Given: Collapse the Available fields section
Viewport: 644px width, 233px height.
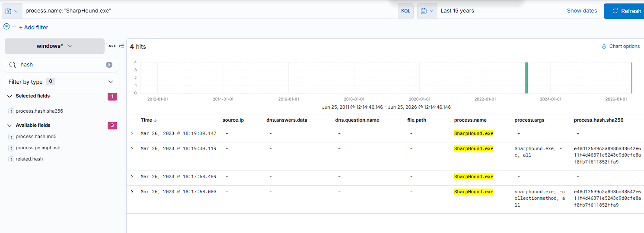Looking at the screenshot, I should (10, 126).
